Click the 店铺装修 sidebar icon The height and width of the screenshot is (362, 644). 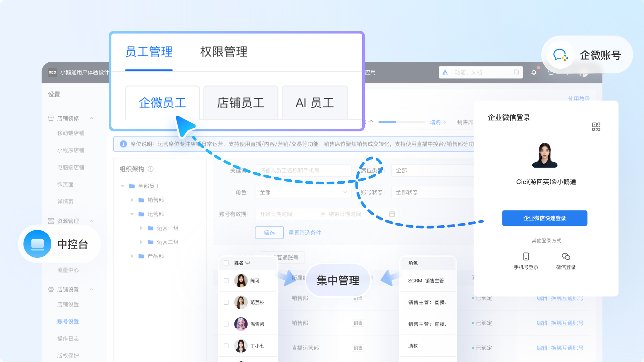pos(51,118)
